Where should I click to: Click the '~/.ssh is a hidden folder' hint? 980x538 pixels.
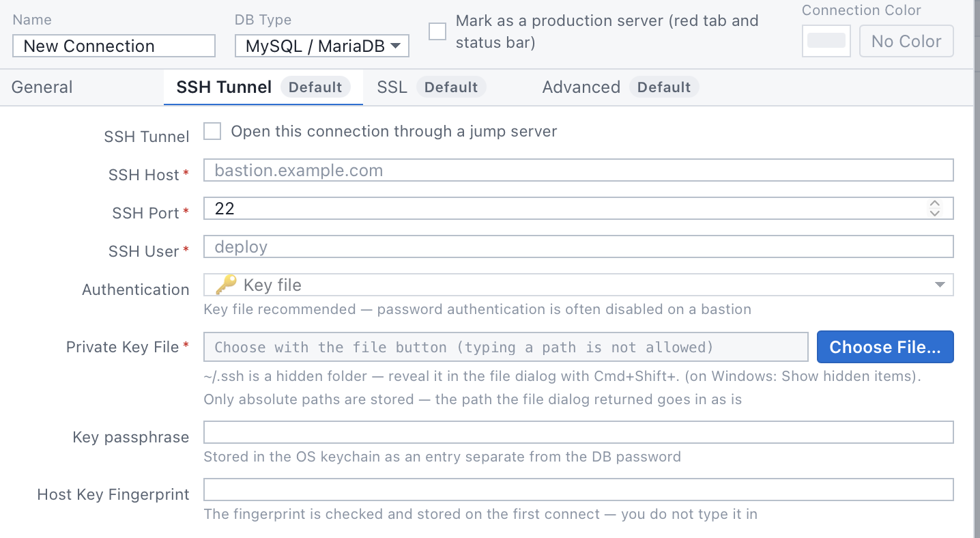click(x=562, y=376)
